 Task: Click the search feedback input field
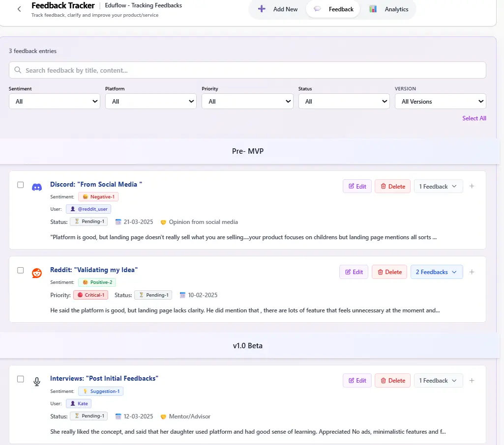tap(247, 70)
